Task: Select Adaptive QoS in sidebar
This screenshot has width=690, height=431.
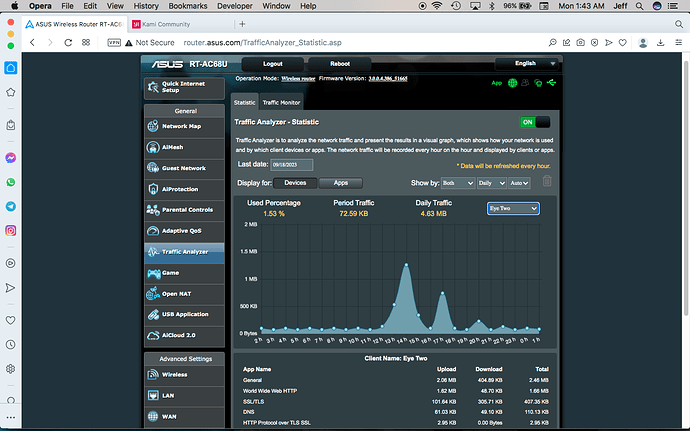Action: pyautogui.click(x=184, y=231)
